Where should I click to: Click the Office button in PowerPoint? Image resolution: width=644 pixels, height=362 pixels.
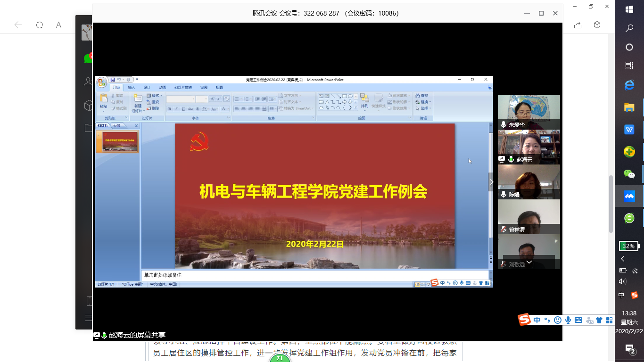[101, 82]
